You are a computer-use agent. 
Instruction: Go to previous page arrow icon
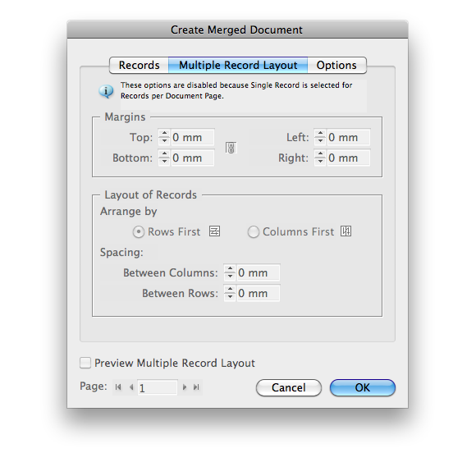pos(131,387)
